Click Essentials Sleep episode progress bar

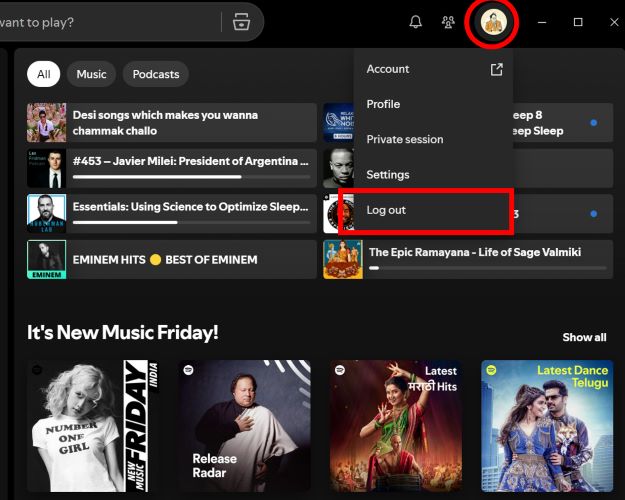coord(192,222)
